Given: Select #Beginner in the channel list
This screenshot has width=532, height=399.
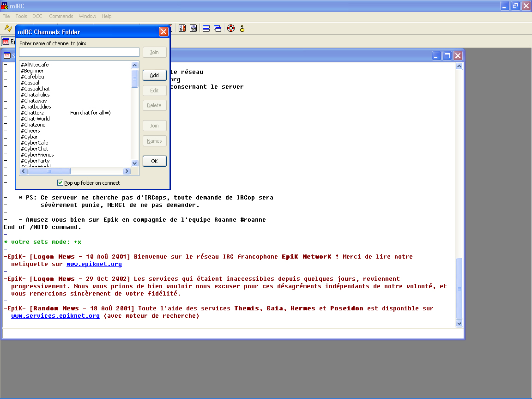Looking at the screenshot, I should 32,71.
